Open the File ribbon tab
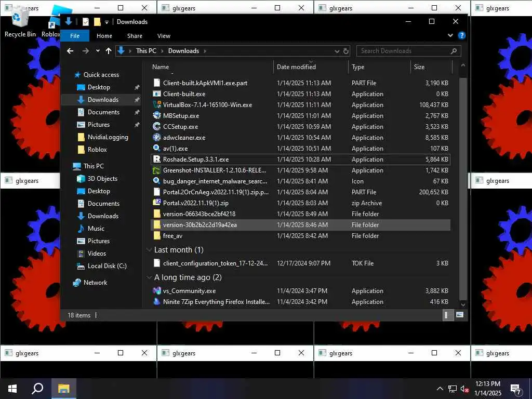The image size is (532, 399). point(75,36)
